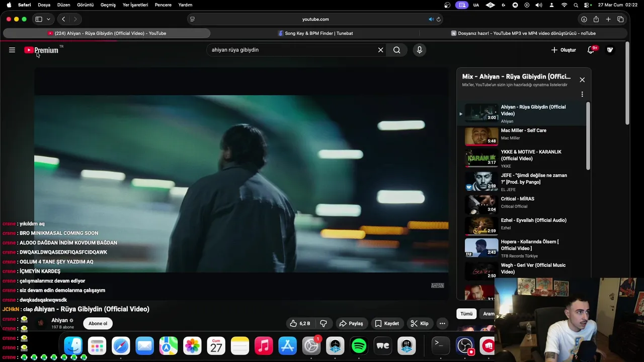Click the Mix playlist scrollbar
This screenshot has width=644, height=362.
point(588,136)
